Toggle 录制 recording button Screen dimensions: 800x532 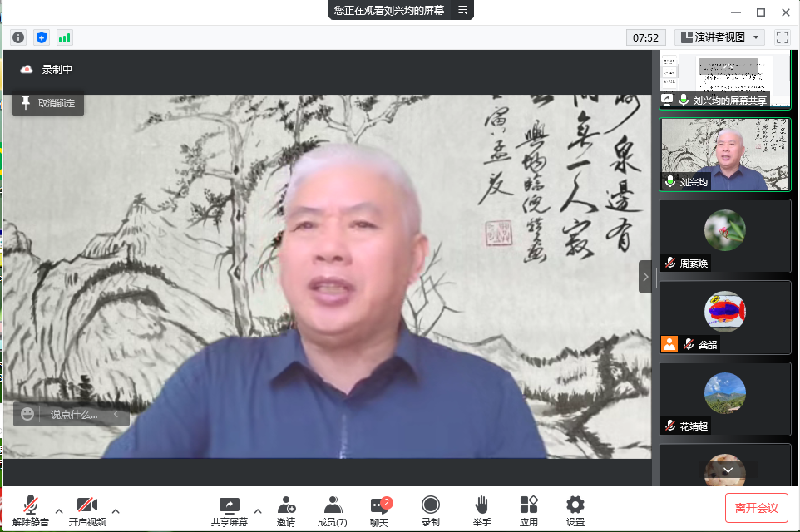pyautogui.click(x=430, y=511)
